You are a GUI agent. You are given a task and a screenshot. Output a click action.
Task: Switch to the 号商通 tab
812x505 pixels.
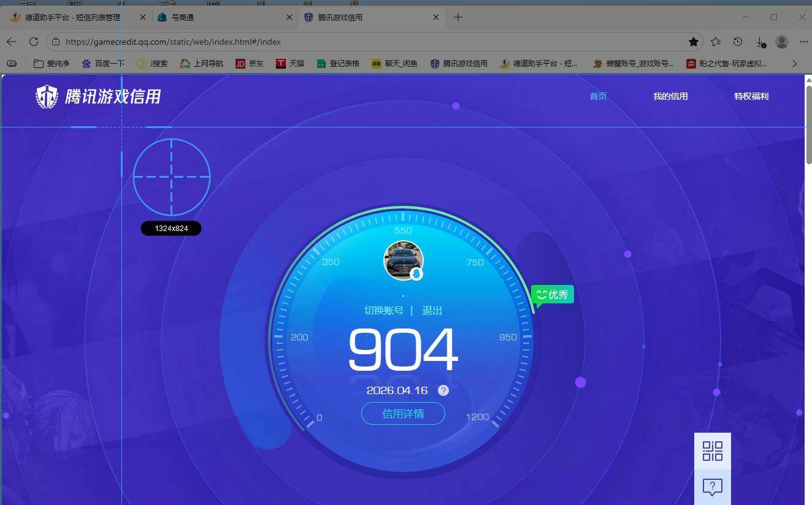(182, 17)
